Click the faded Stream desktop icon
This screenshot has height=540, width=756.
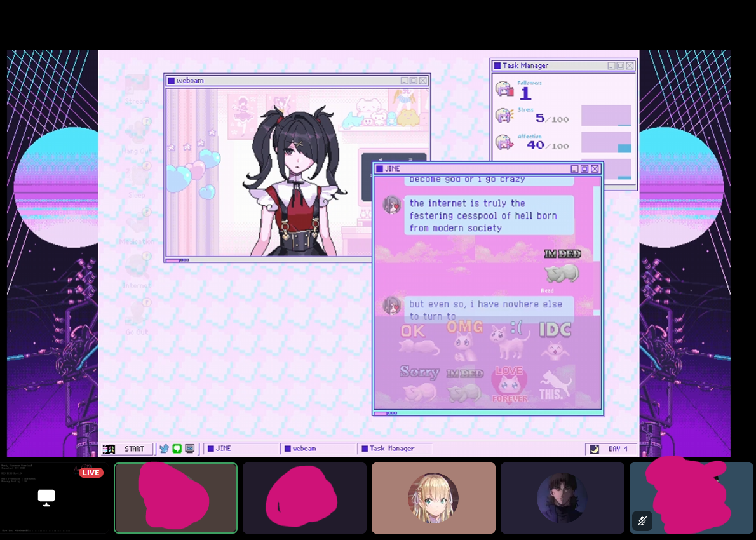[x=137, y=89]
